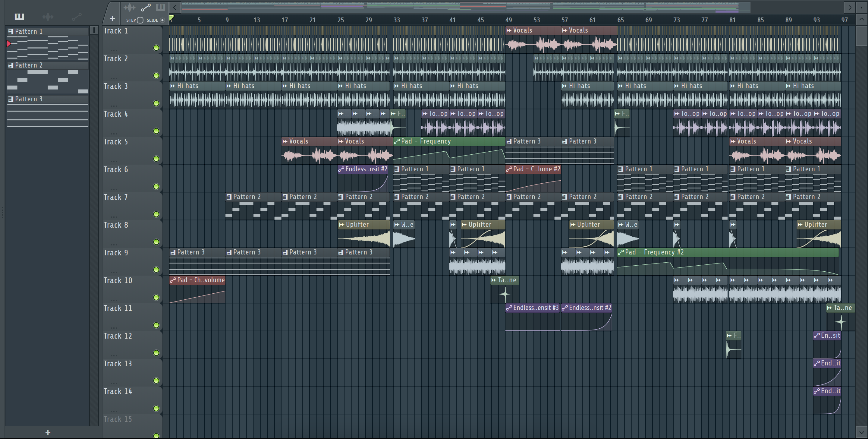868x439 pixels.
Task: Mute Track 9 with its green light
Action: 156,270
